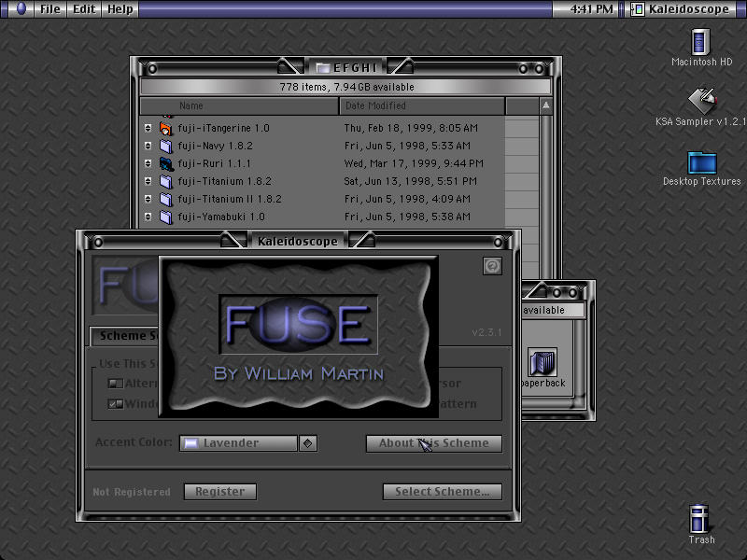Open the Kaleidoscope application menu
This screenshot has width=747, height=560.
pos(681,9)
